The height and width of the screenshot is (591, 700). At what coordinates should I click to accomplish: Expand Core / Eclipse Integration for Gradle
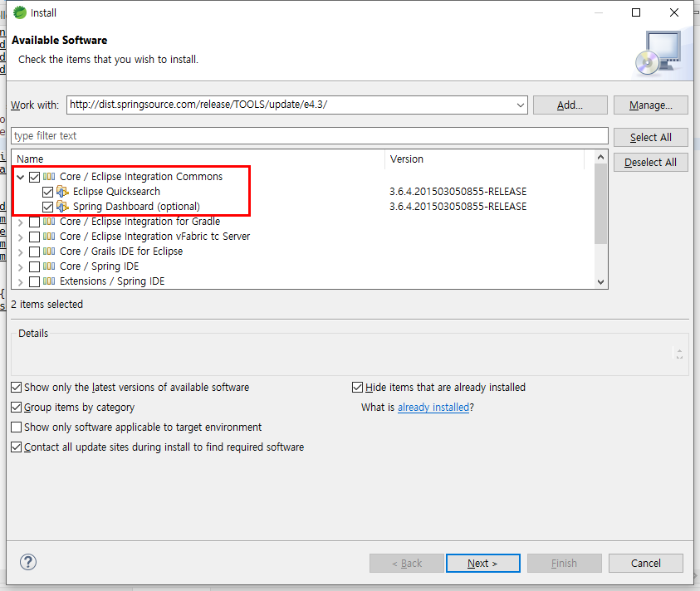tap(21, 222)
